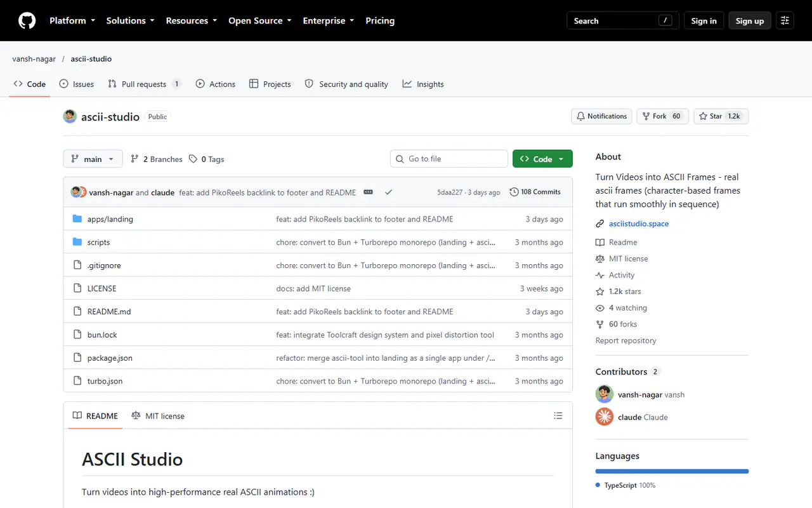Expand the Platform menu
This screenshot has width=812, height=508.
click(72, 21)
